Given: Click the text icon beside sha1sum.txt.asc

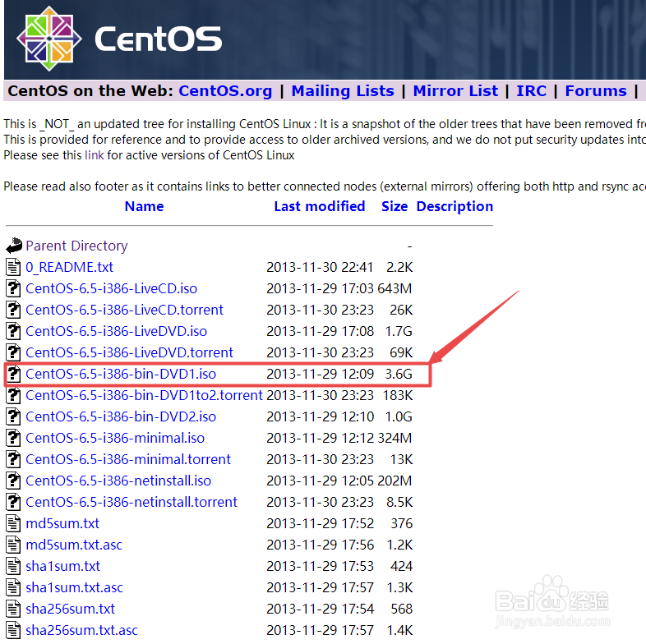Looking at the screenshot, I should (13, 587).
